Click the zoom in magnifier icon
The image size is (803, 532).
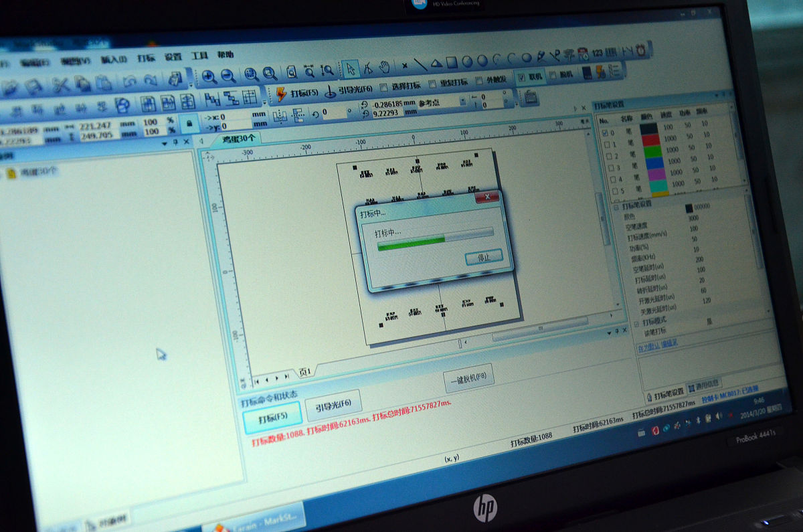click(209, 76)
